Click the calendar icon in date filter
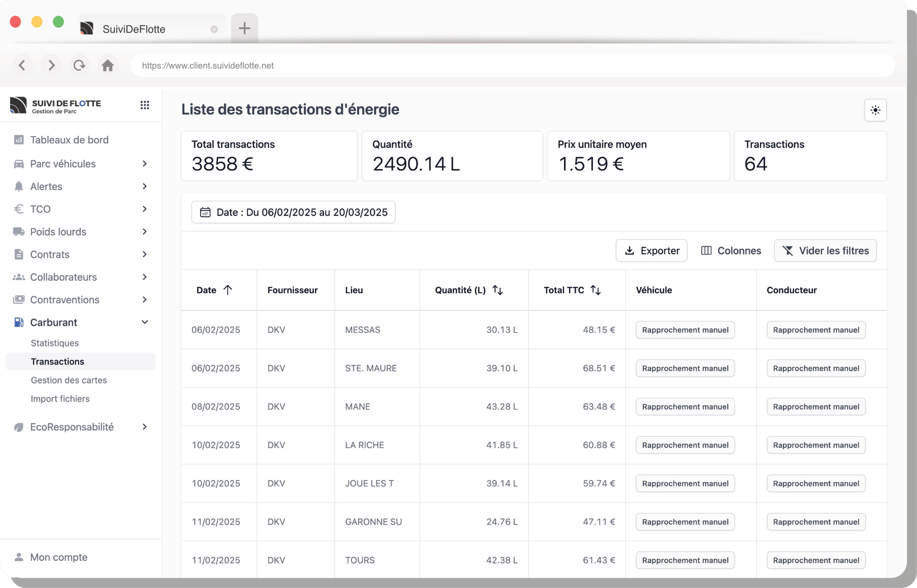Image resolution: width=917 pixels, height=588 pixels. [x=205, y=212]
